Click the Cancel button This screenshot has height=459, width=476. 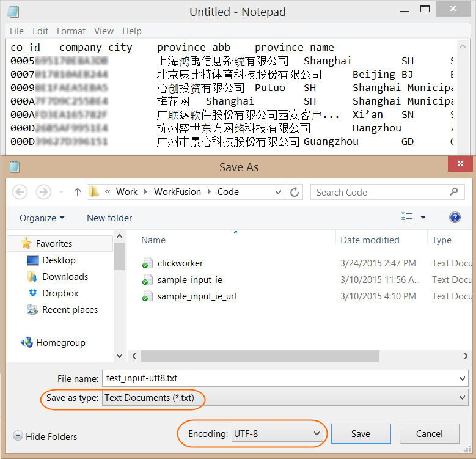(429, 434)
